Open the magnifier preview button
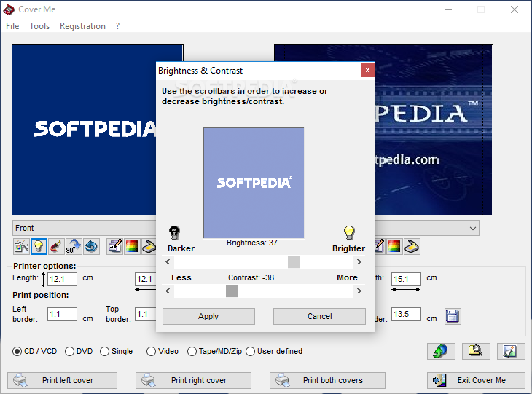This screenshot has width=532, height=394. pyautogui.click(x=476, y=351)
